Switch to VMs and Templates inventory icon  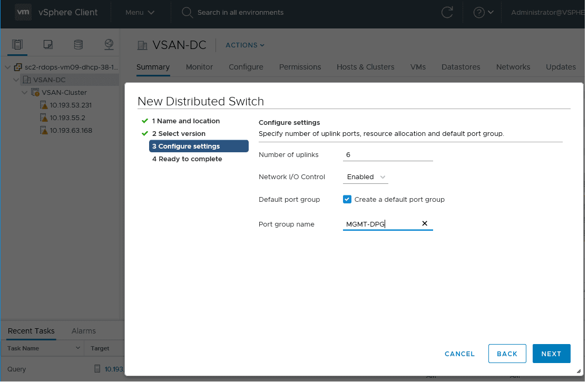coord(48,44)
